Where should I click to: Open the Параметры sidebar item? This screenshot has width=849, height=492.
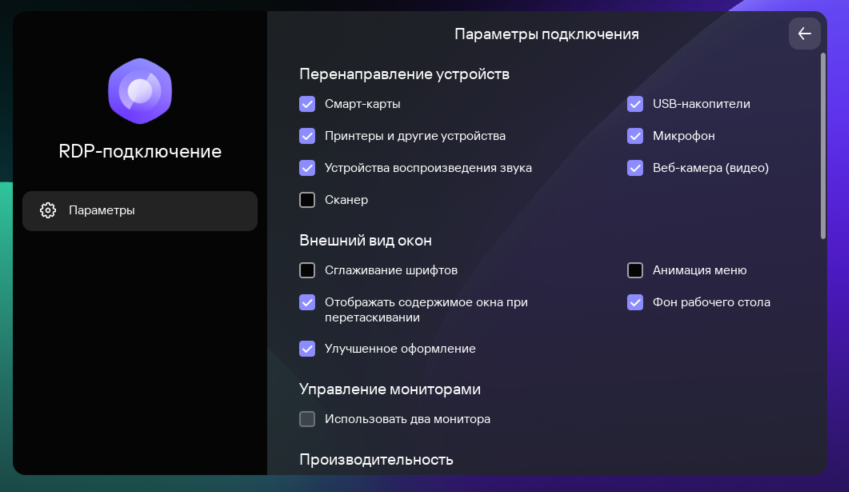click(140, 211)
